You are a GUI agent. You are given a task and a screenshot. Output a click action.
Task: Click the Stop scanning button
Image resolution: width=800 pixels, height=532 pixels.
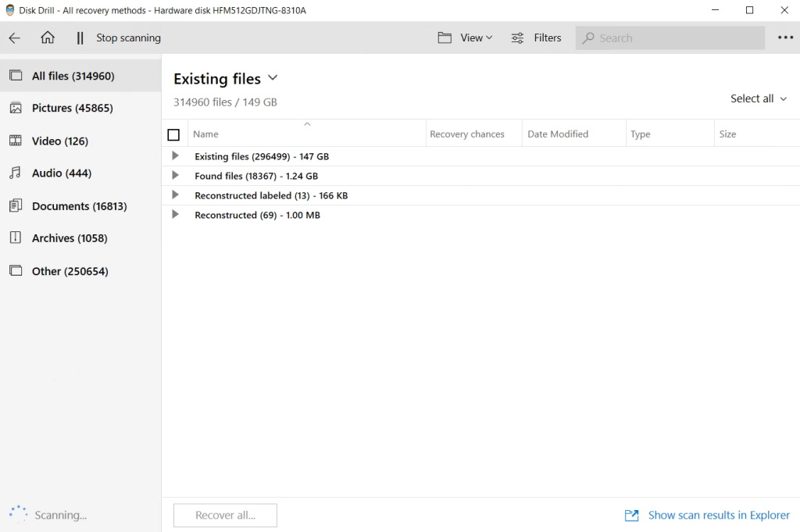(x=129, y=37)
